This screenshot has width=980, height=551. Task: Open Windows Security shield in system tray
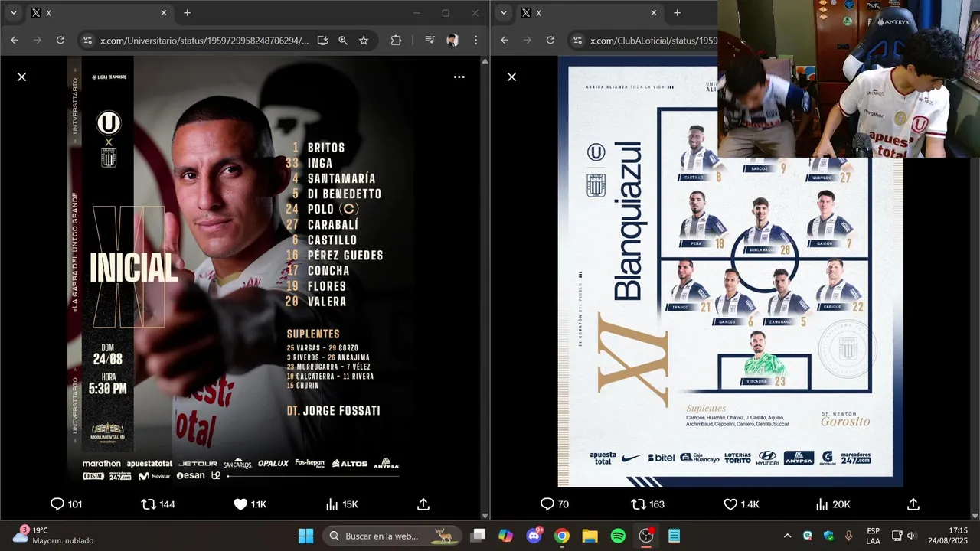(x=828, y=536)
